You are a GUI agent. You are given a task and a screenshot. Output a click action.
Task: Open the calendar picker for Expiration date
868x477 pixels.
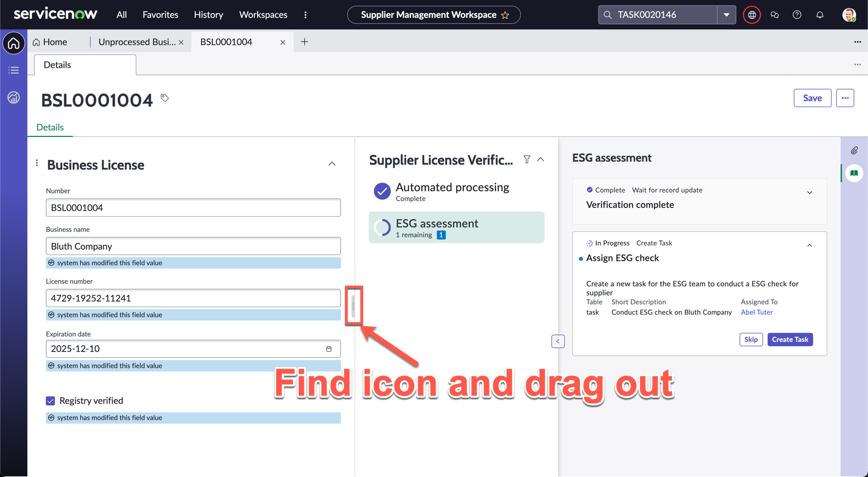(x=329, y=349)
